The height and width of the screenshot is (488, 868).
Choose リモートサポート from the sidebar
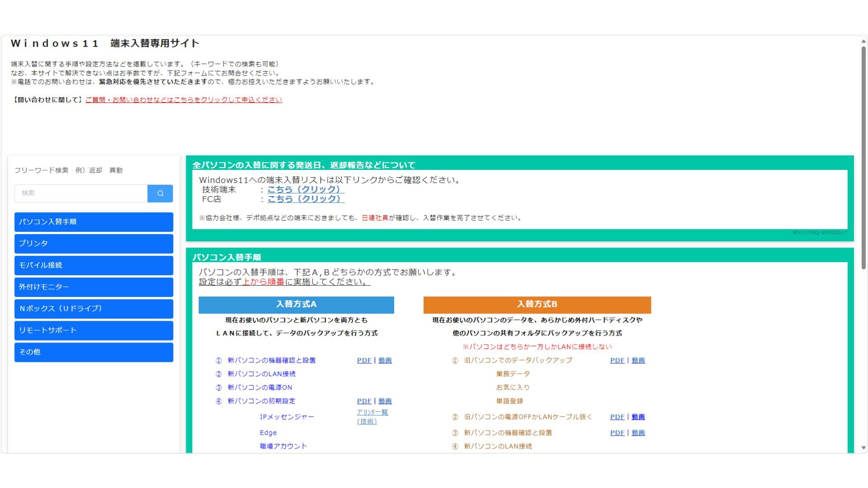(94, 330)
